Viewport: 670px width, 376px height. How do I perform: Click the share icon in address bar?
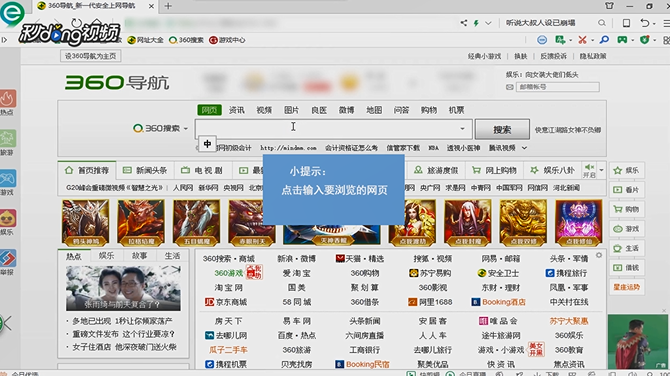[x=464, y=23]
